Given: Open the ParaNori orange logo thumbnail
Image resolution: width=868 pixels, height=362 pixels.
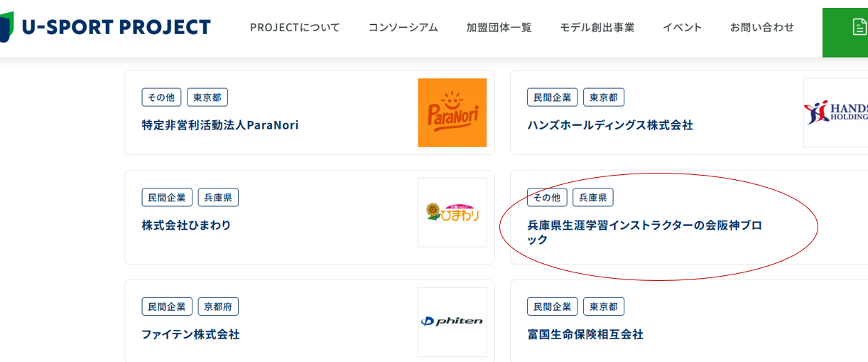Looking at the screenshot, I should point(452,112).
